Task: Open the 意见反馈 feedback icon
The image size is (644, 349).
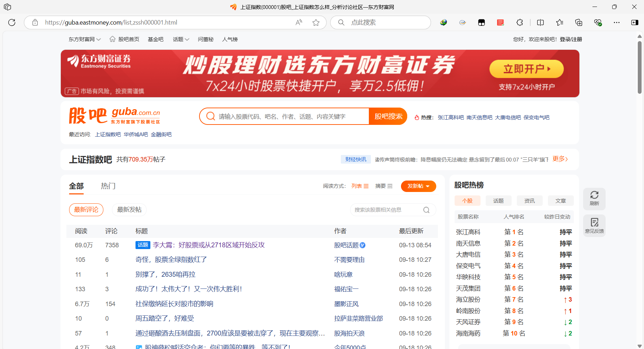Action: (594, 225)
